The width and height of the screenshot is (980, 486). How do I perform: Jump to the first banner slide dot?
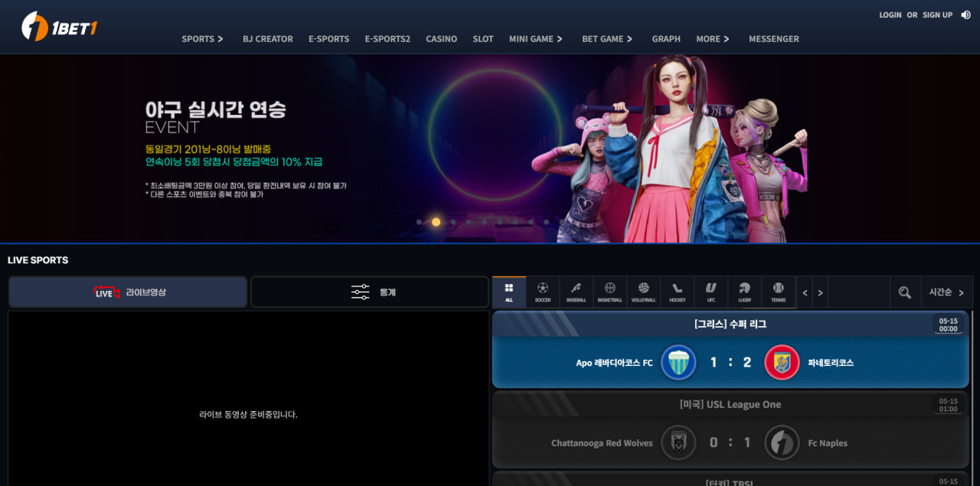pos(419,222)
